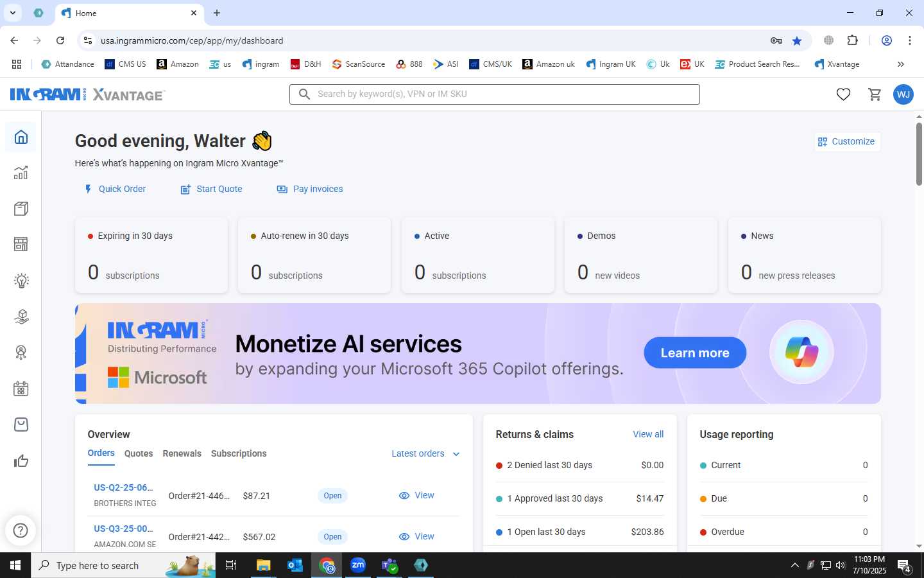
Task: Open a new browser tab
Action: [x=217, y=13]
